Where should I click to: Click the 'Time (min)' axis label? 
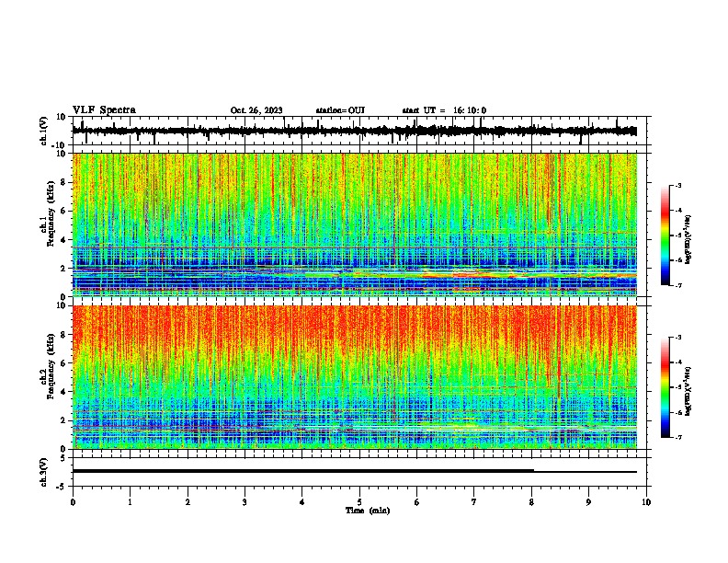[368, 511]
